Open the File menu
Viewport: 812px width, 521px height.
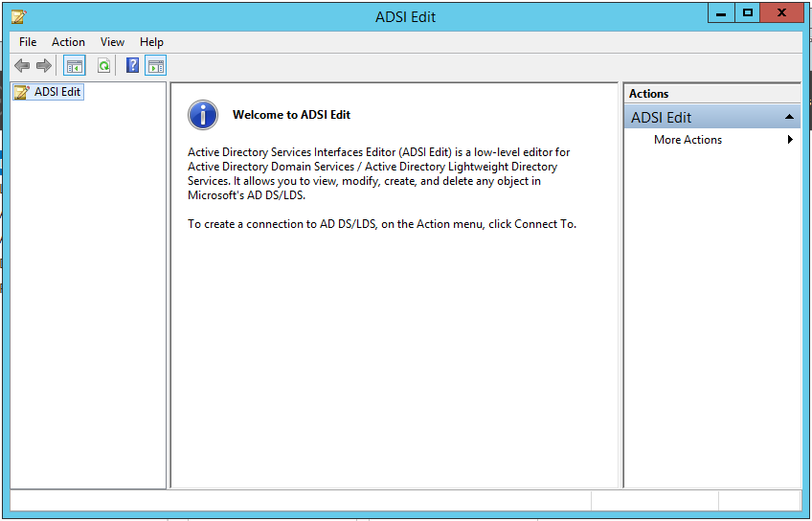[28, 42]
